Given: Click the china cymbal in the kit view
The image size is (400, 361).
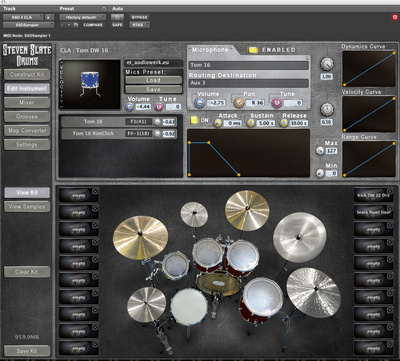Looking at the screenshot, I should coord(299,237).
